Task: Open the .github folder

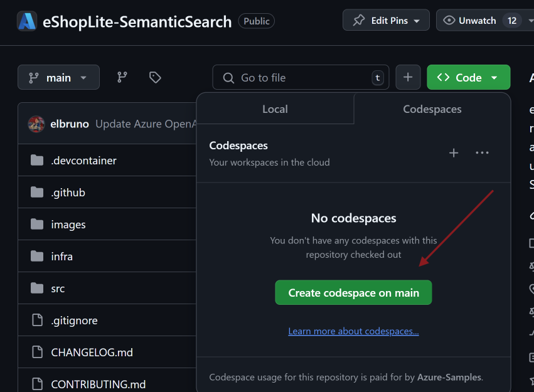Action: coord(68,193)
